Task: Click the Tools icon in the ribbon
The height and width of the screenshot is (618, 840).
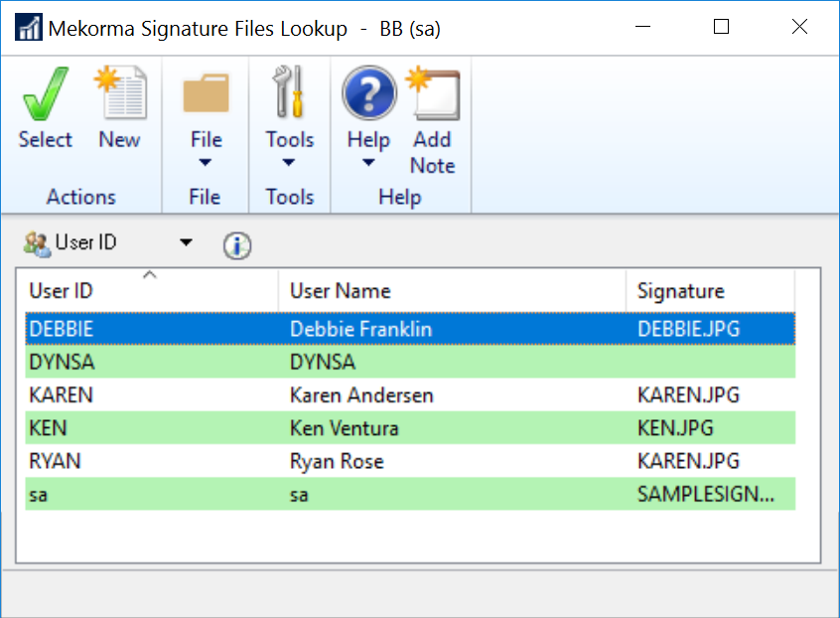Action: tap(289, 94)
